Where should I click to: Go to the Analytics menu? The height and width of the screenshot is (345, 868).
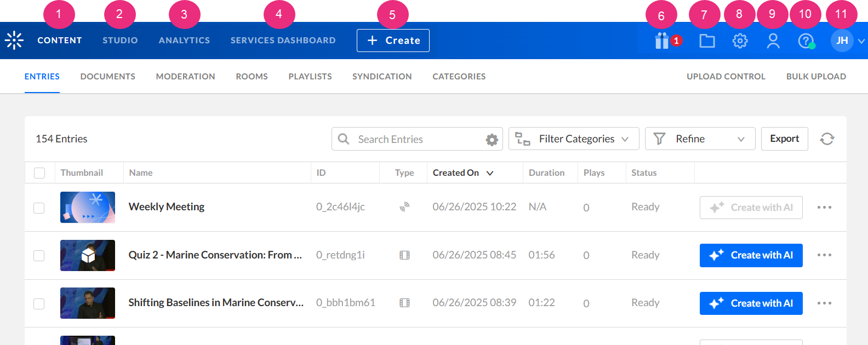[184, 41]
